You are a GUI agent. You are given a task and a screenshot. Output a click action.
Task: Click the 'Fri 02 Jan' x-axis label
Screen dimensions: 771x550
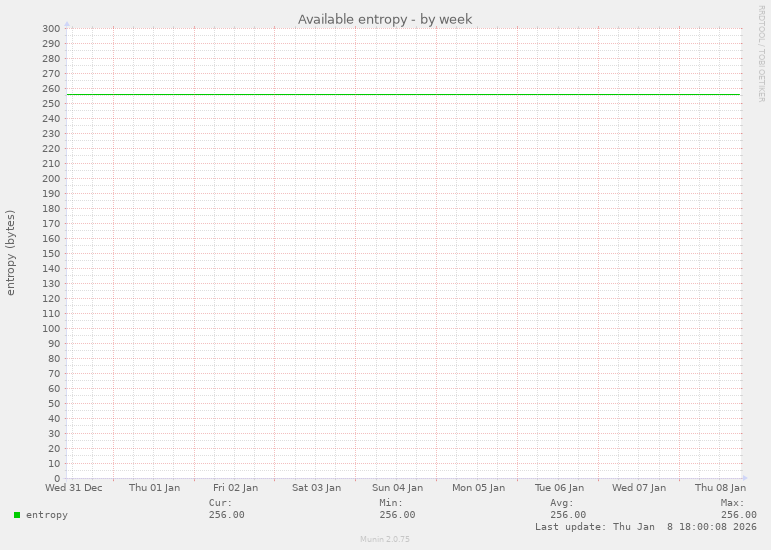(x=236, y=488)
